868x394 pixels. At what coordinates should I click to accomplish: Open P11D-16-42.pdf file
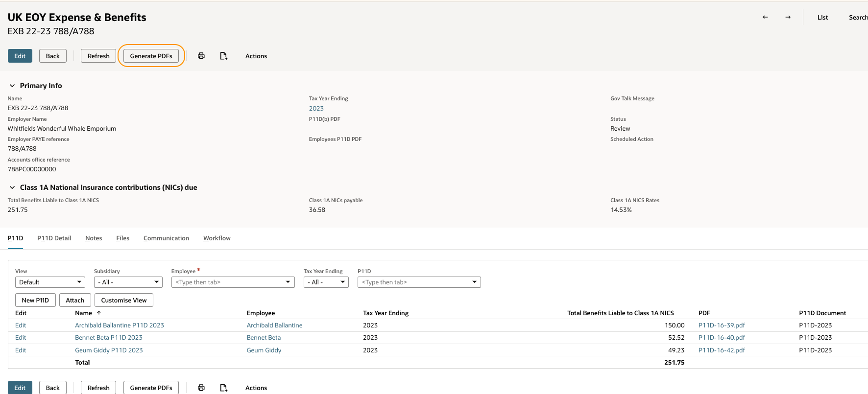[722, 350]
